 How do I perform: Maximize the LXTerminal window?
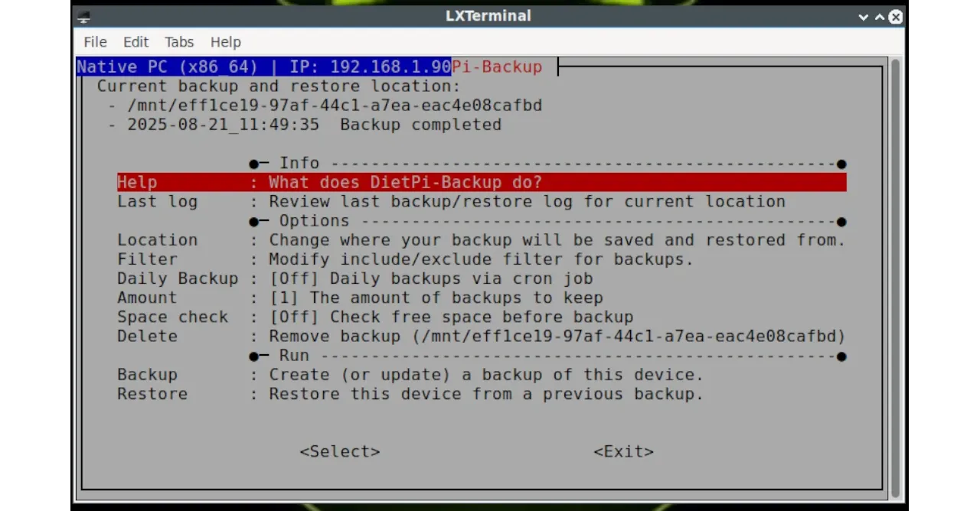(880, 16)
